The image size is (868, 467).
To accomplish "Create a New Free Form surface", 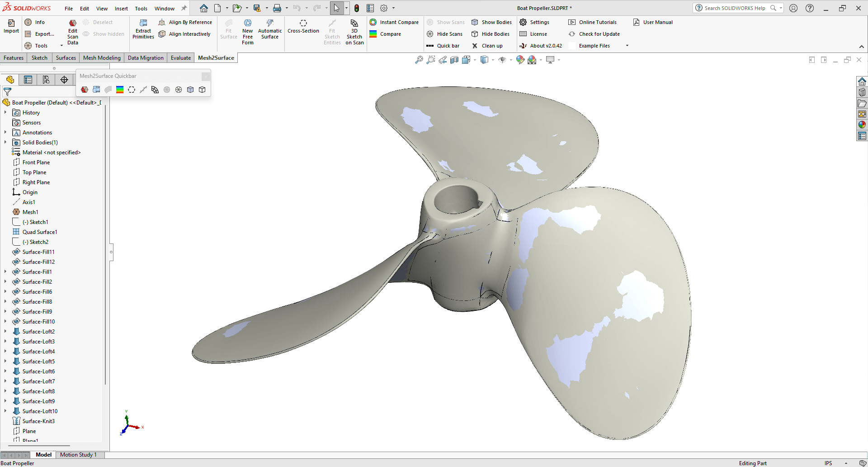I will coord(247,32).
